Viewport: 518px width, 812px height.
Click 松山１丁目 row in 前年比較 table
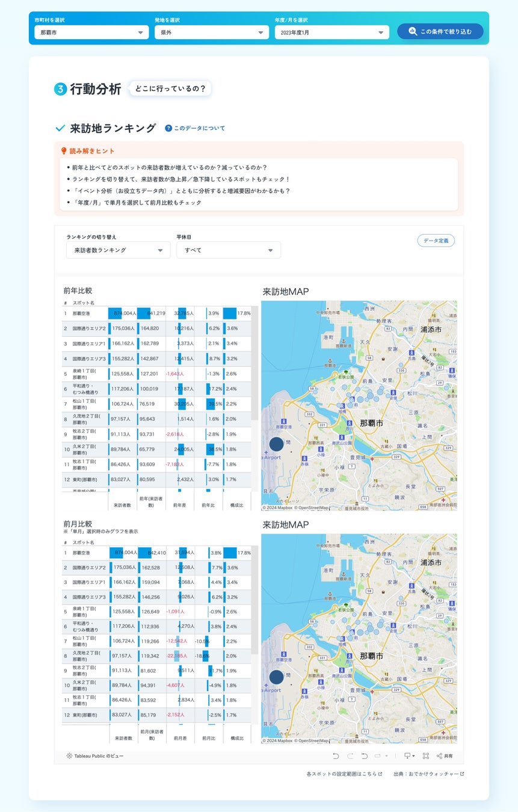pyautogui.click(x=156, y=404)
